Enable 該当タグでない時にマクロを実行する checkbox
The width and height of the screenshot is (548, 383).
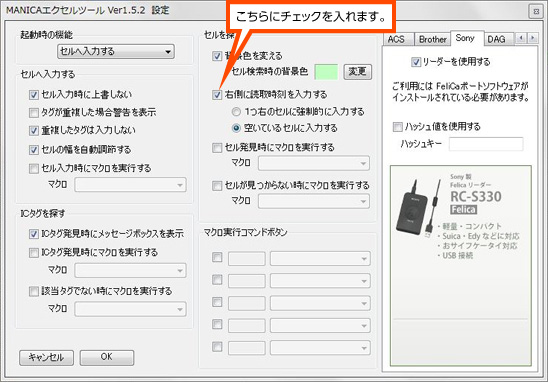click(x=34, y=291)
